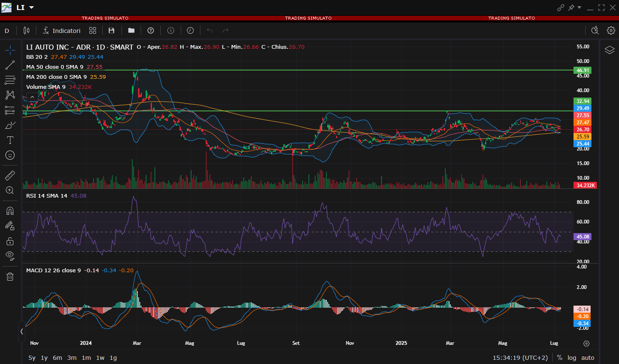Viewport: 619px width, 364px height.
Task: Select the 6m time range
Action: [58, 358]
